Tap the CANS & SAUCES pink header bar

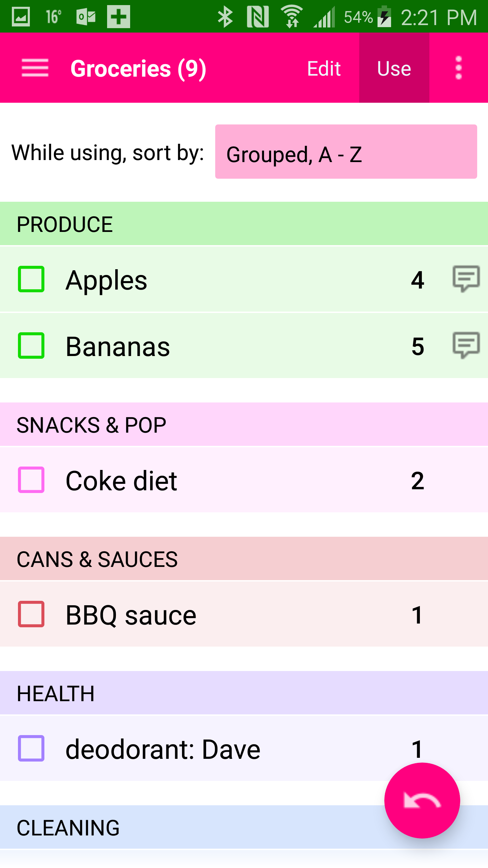pyautogui.click(x=244, y=559)
